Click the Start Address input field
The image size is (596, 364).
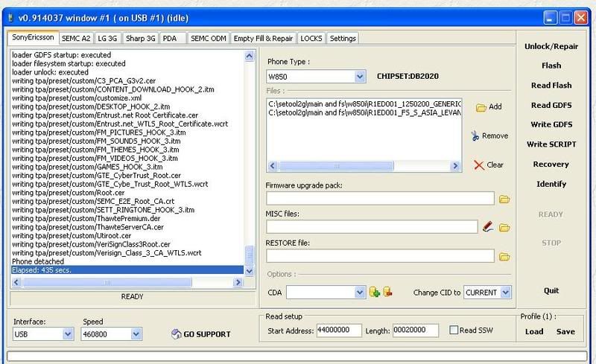click(x=339, y=331)
